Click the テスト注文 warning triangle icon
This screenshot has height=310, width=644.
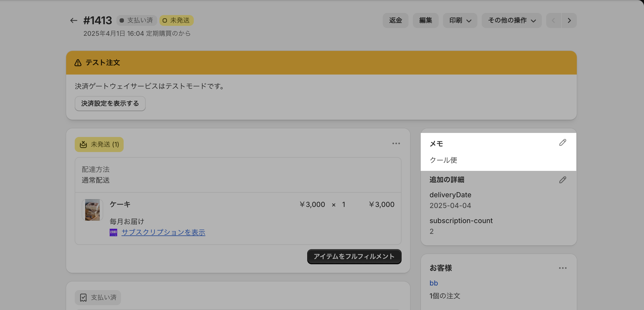78,63
